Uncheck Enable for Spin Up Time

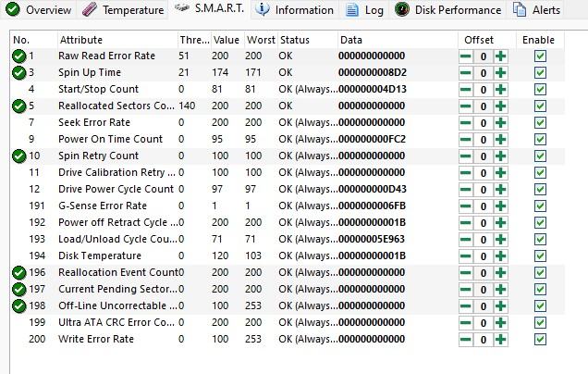pos(540,73)
